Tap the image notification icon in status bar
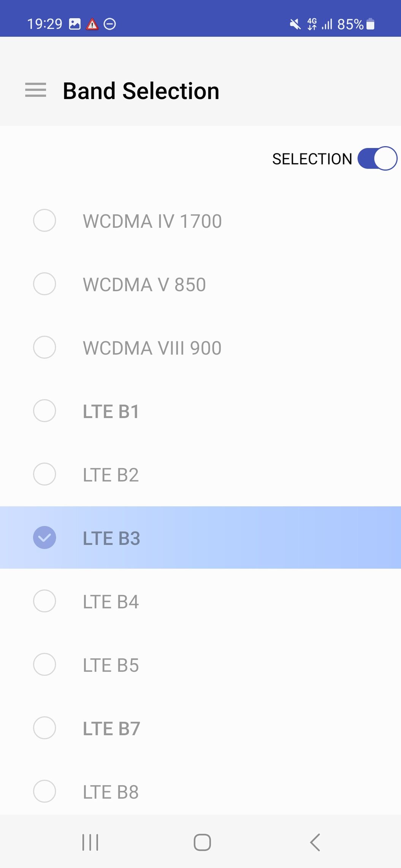This screenshot has height=868, width=401. coord(75,24)
